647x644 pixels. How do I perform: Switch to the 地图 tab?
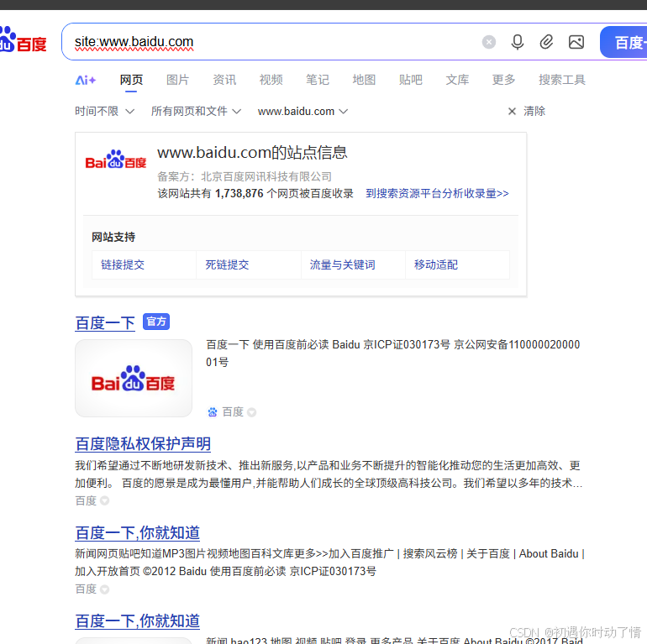(x=364, y=80)
